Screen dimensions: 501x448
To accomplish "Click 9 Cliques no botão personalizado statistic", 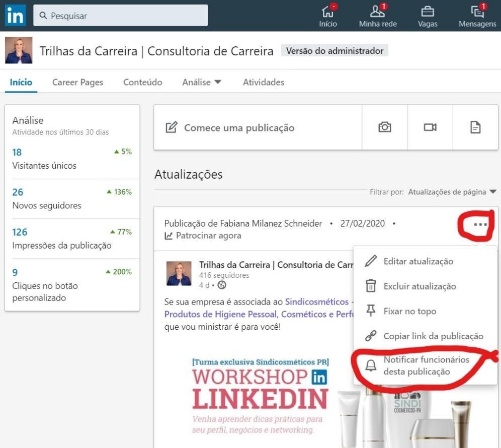I will coord(72,284).
